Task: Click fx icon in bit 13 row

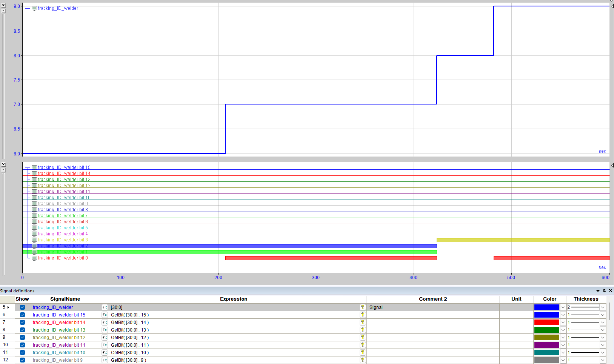Action: click(x=105, y=330)
